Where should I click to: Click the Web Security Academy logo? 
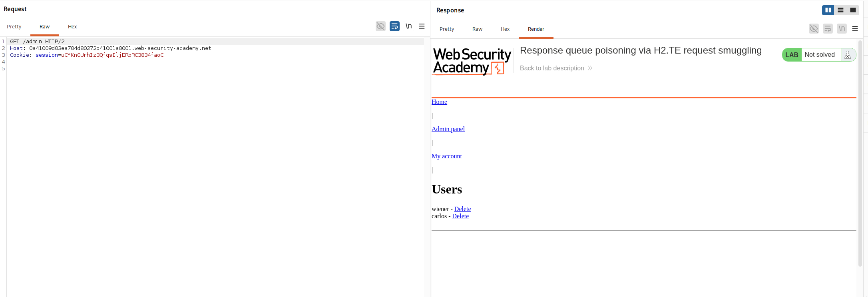[x=472, y=61]
